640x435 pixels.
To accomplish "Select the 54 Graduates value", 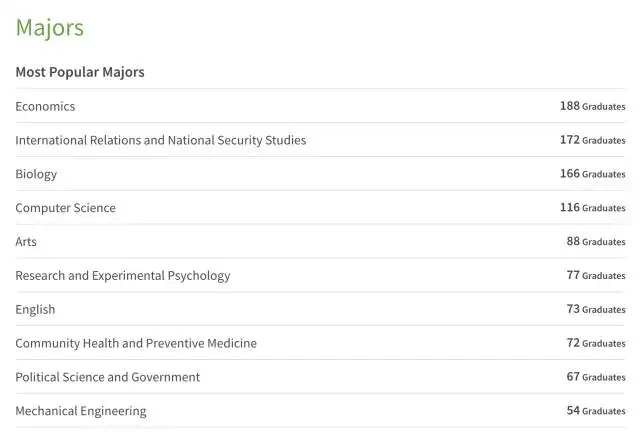I will (x=595, y=411).
